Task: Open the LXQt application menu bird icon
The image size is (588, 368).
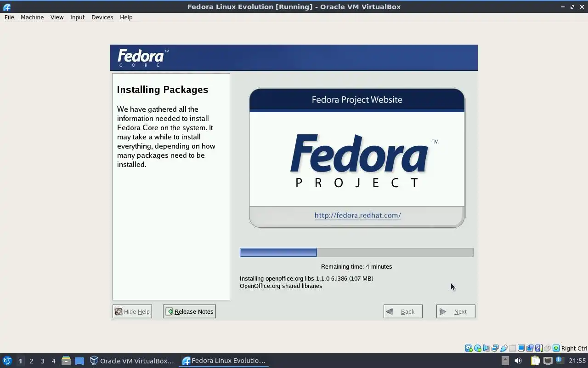Action: click(x=7, y=361)
